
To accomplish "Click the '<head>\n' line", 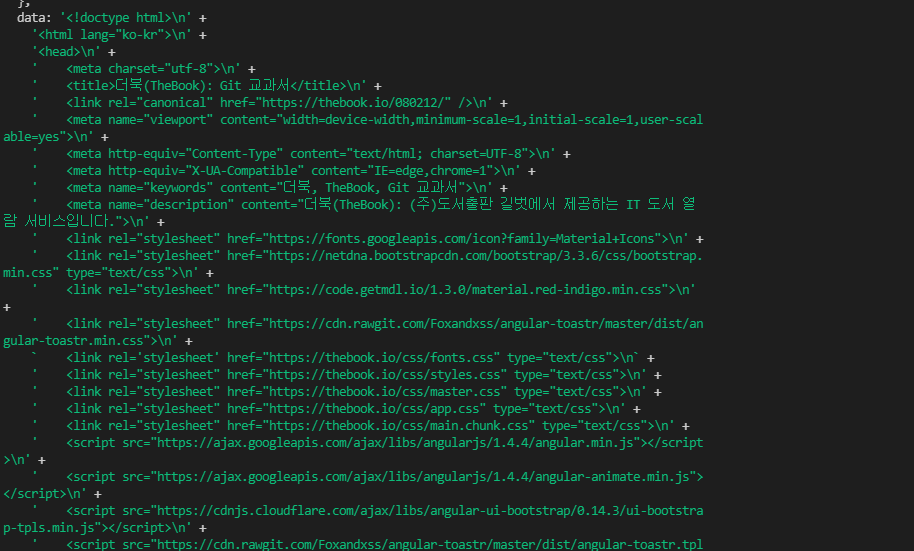I will [73, 52].
